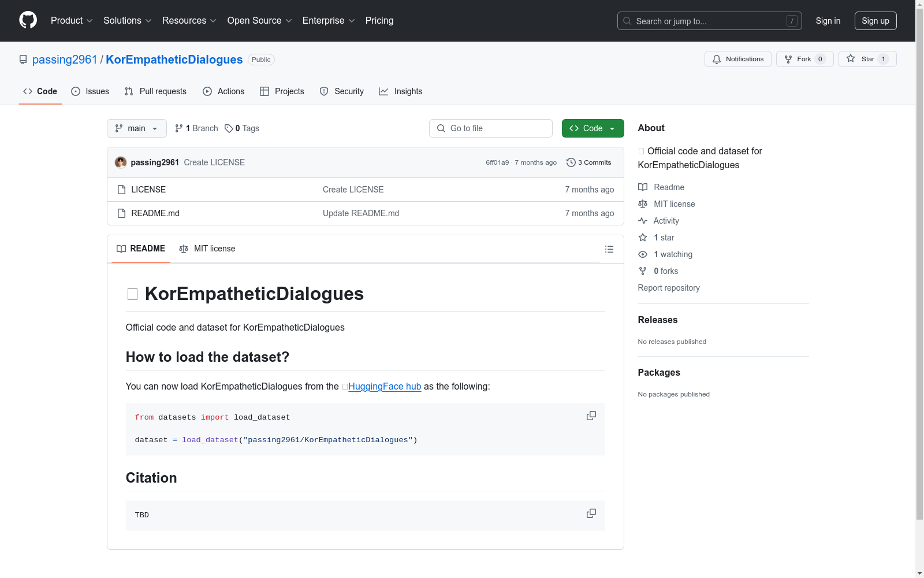View the 3 Commits history

click(589, 162)
